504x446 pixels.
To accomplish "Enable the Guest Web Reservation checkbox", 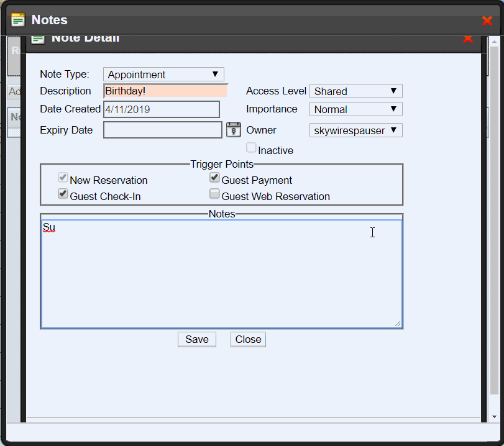I will click(x=214, y=193).
